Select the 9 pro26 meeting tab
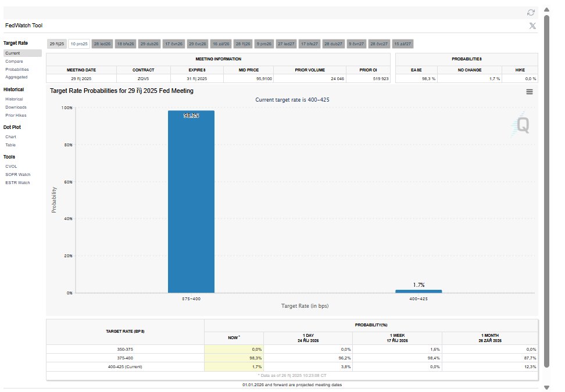Image resolution: width=565 pixels, height=392 pixels. point(264,44)
